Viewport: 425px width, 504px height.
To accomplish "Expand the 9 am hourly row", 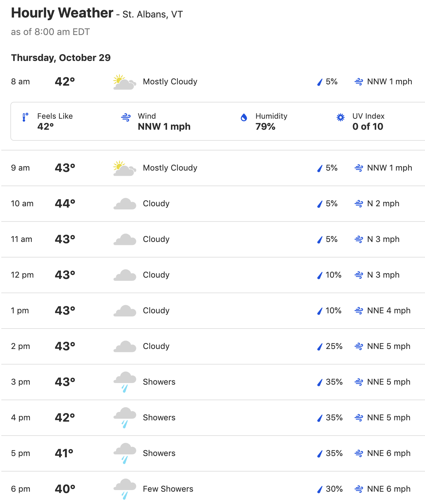I will coord(213,168).
